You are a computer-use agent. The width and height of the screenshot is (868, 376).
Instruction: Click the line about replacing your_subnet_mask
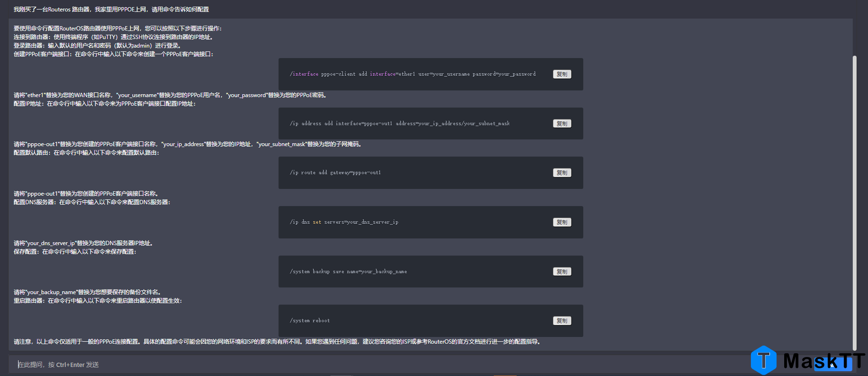point(189,144)
